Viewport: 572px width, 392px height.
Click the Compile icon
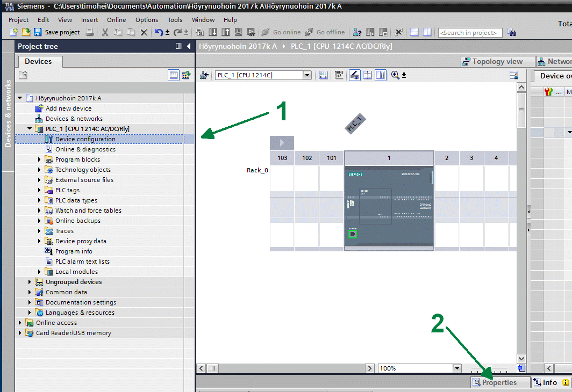click(x=199, y=32)
